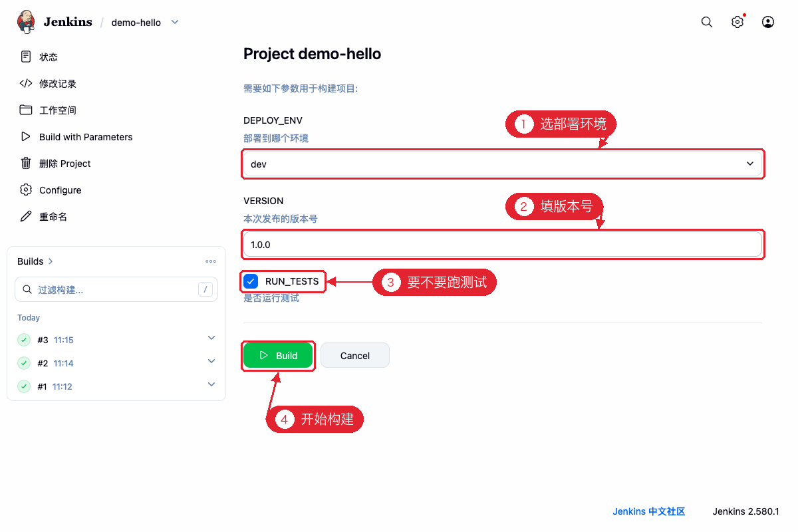The image size is (798, 532).
Task: Click the Jenkins 2.580.1 version text
Action: pos(746,511)
